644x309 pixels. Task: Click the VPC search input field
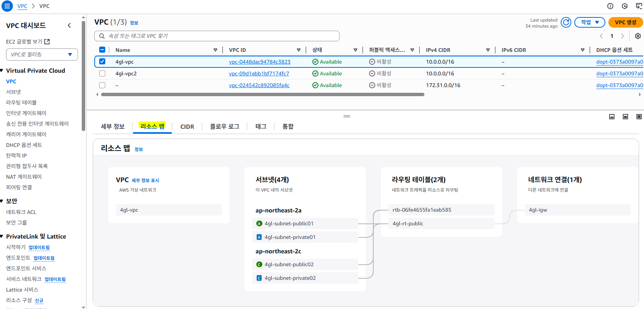[217, 36]
